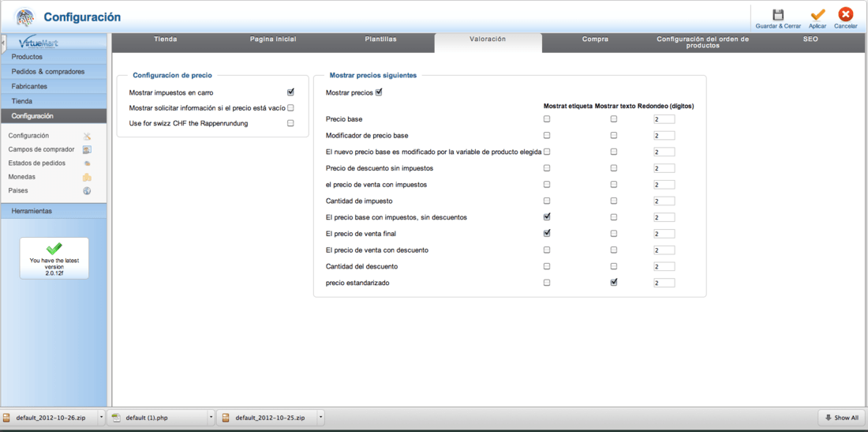The width and height of the screenshot is (868, 432).
Task: Expand Pedidos & compradores sidebar section
Action: coord(54,71)
